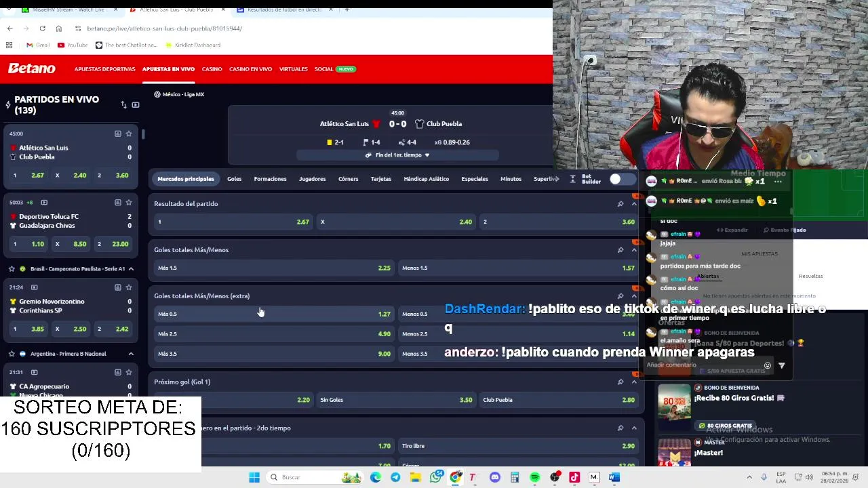Pin the Goles totales Más/Menos (extra) market
This screenshot has height=488, width=868.
pos(620,296)
